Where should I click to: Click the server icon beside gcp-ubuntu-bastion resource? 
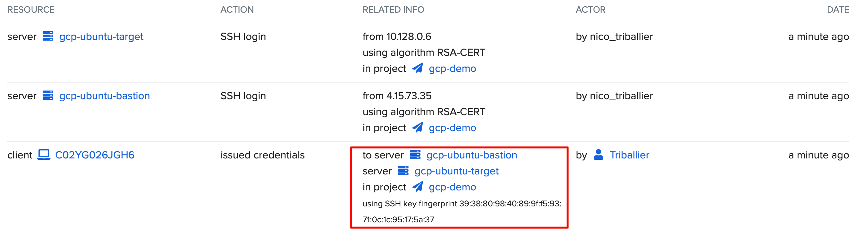48,96
